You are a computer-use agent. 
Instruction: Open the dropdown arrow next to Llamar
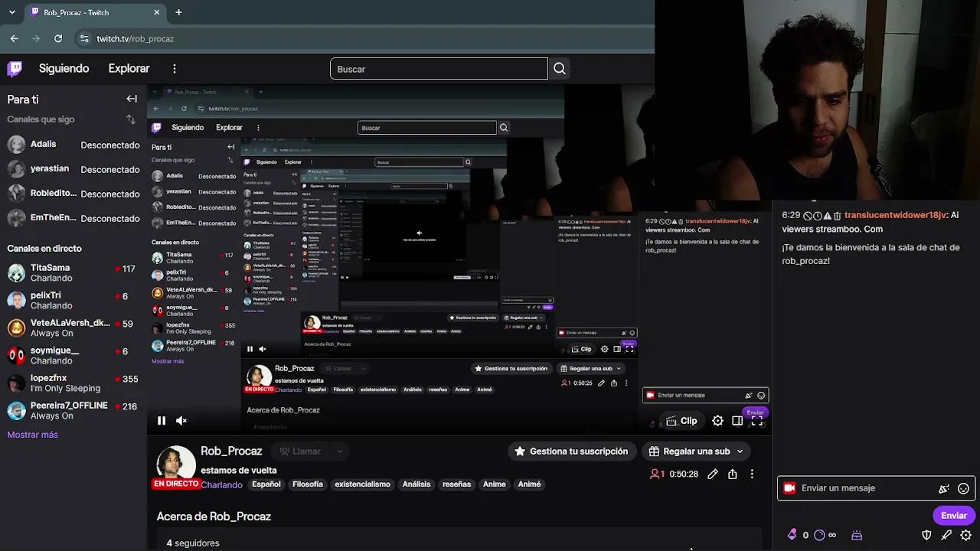pyautogui.click(x=339, y=452)
